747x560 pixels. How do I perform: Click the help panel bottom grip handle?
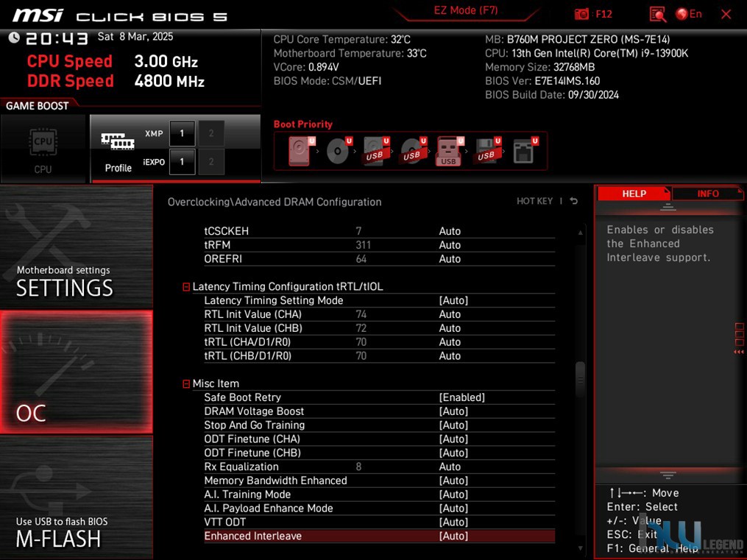click(668, 475)
